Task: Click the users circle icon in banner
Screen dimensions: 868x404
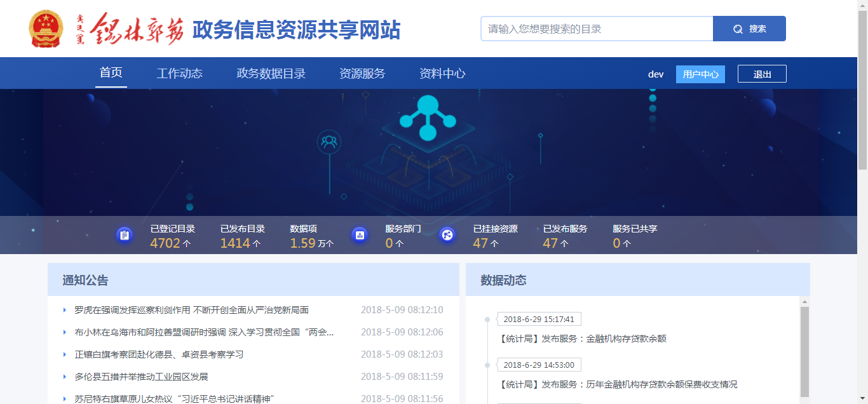Action: 329,142
